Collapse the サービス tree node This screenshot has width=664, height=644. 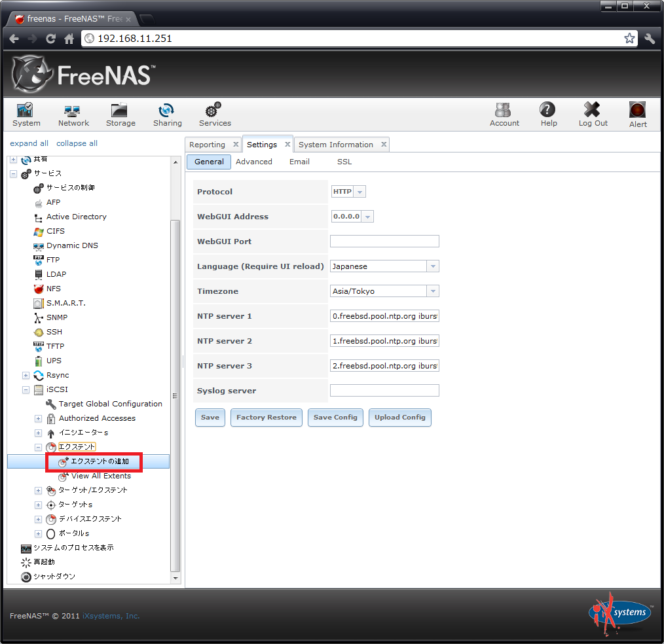tap(14, 174)
